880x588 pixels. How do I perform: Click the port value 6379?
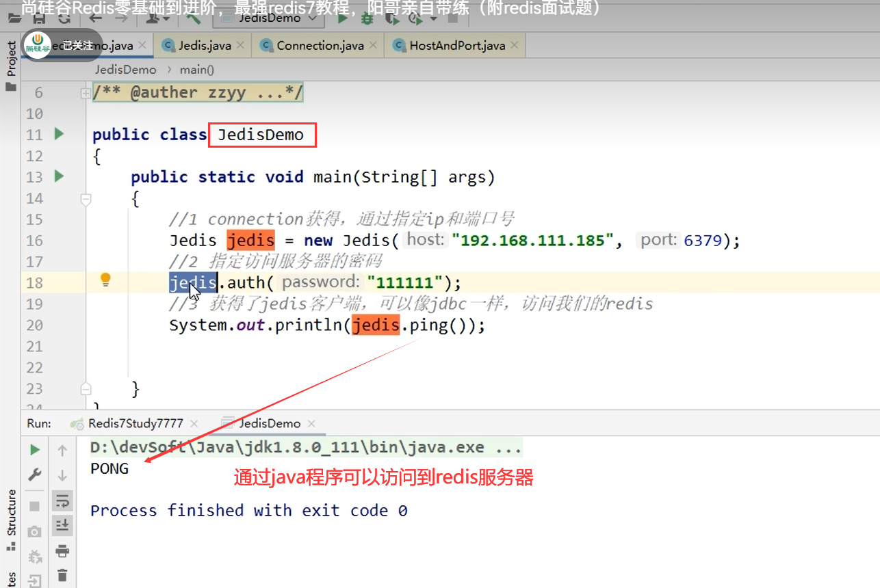pyautogui.click(x=703, y=240)
